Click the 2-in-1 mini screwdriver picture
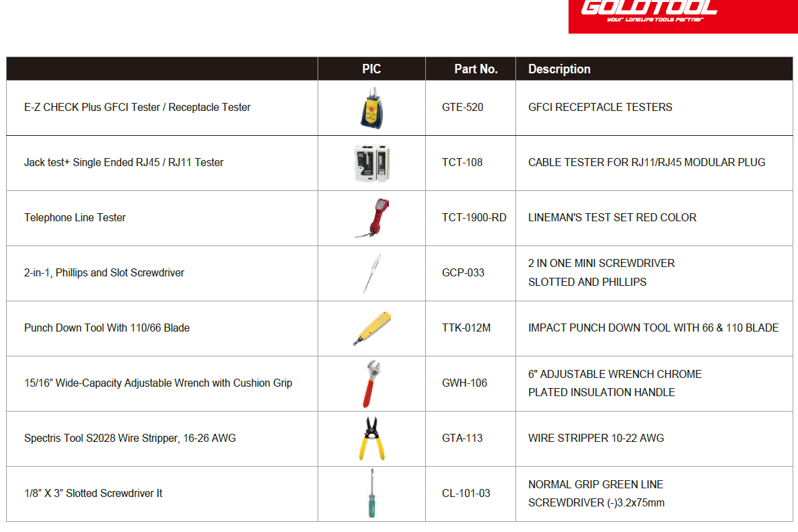 tap(372, 273)
